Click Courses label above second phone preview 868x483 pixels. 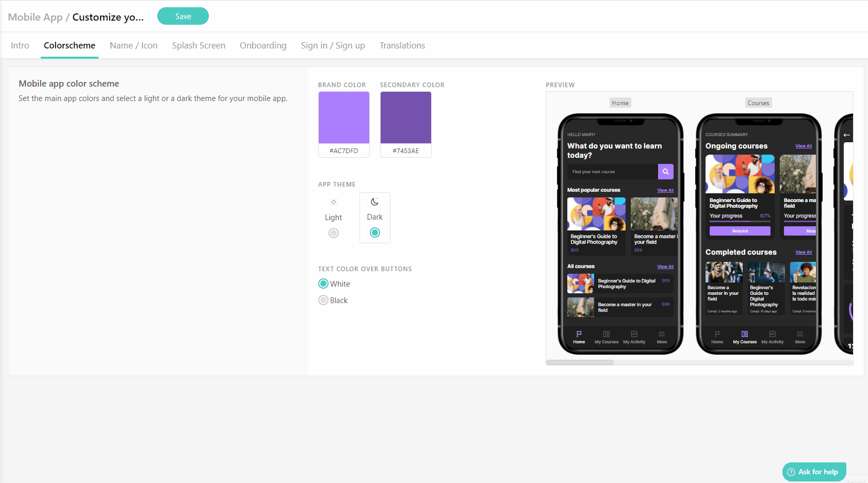click(x=759, y=103)
